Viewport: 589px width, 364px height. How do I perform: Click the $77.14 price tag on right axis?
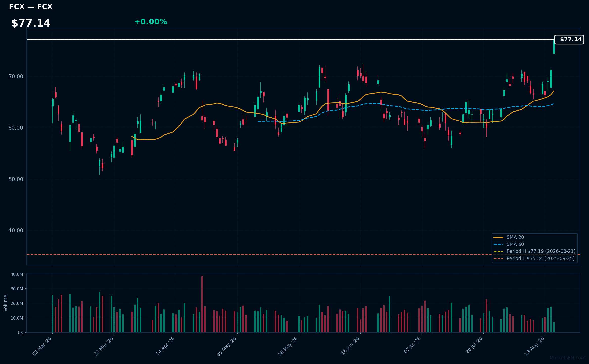point(569,40)
